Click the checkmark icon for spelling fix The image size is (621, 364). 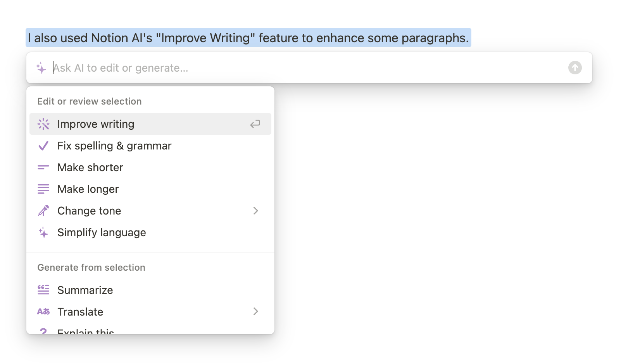coord(43,146)
